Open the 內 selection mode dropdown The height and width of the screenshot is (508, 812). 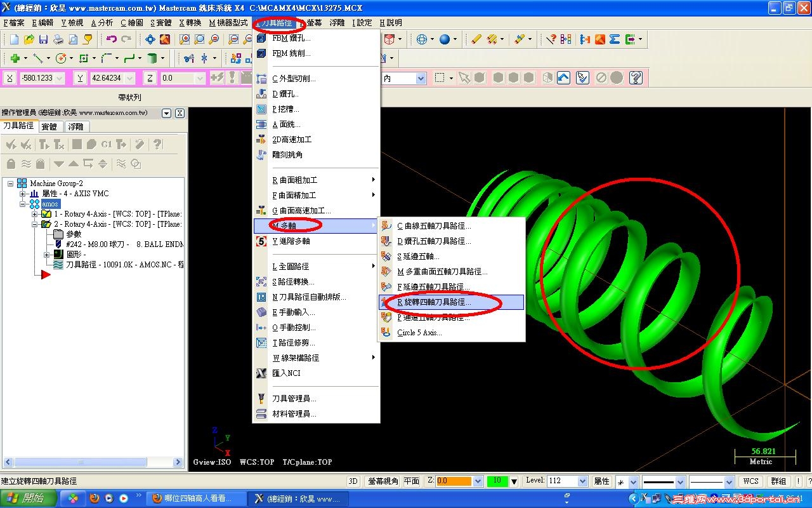click(421, 78)
